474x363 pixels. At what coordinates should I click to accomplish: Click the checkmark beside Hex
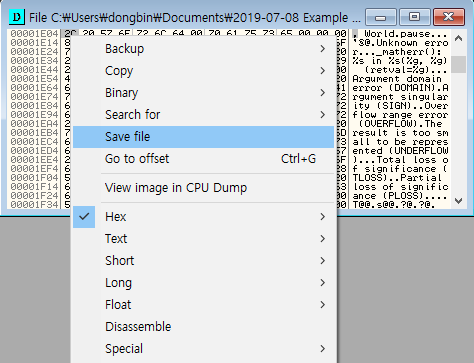[84, 217]
